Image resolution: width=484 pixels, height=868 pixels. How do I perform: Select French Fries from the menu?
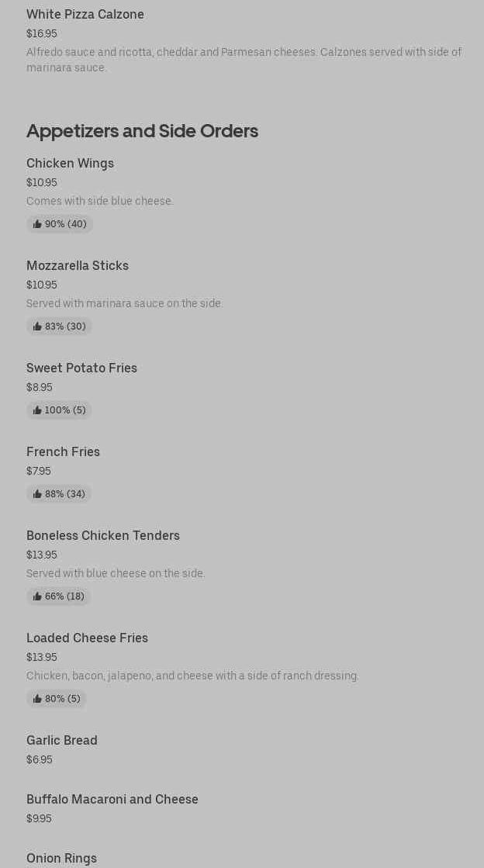(63, 451)
